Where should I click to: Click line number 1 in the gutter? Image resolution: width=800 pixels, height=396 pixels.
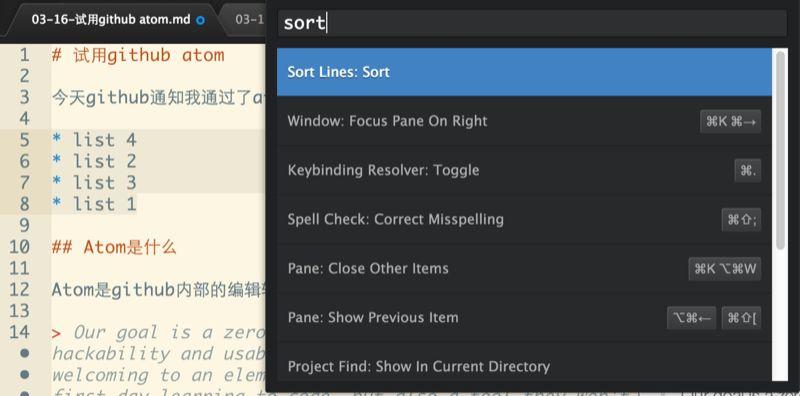tap(24, 55)
